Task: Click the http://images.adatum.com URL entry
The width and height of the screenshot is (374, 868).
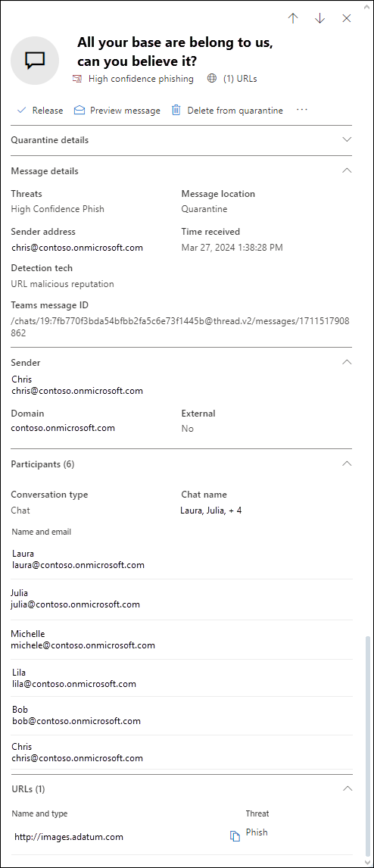Action: click(69, 836)
